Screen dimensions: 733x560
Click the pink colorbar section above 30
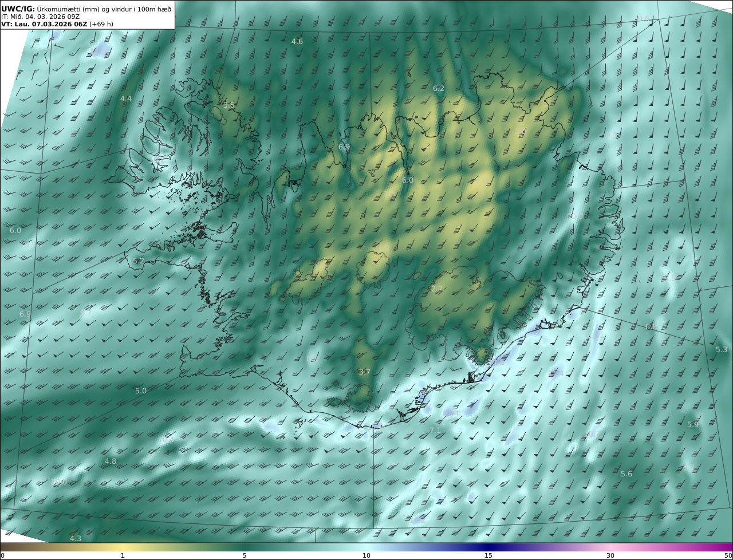(610, 547)
